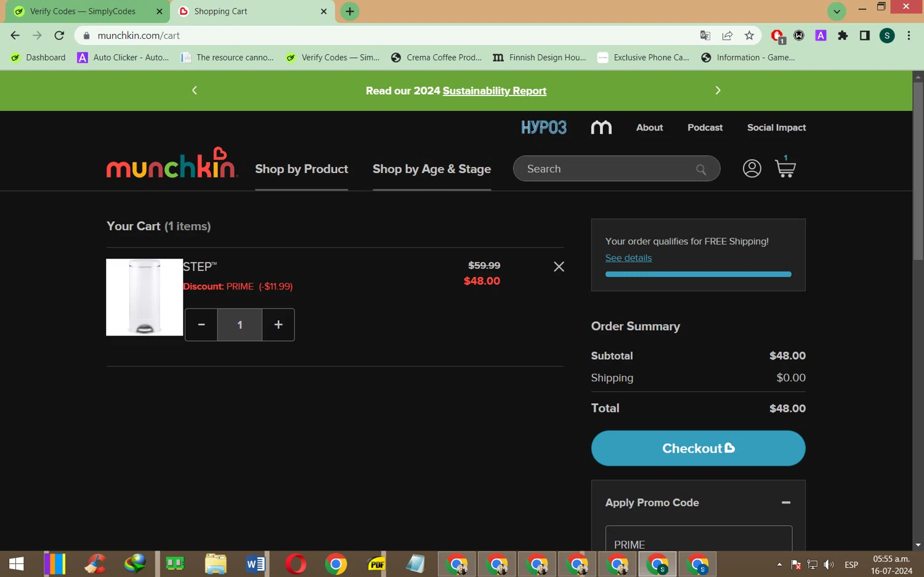This screenshot has height=577, width=924.
Task: Toggle the browser side panel icon
Action: tap(865, 36)
